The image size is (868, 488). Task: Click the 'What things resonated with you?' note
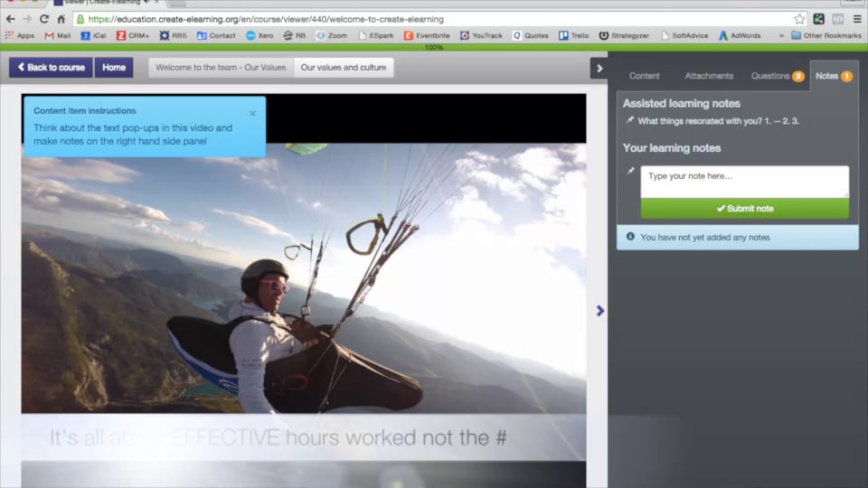point(718,121)
